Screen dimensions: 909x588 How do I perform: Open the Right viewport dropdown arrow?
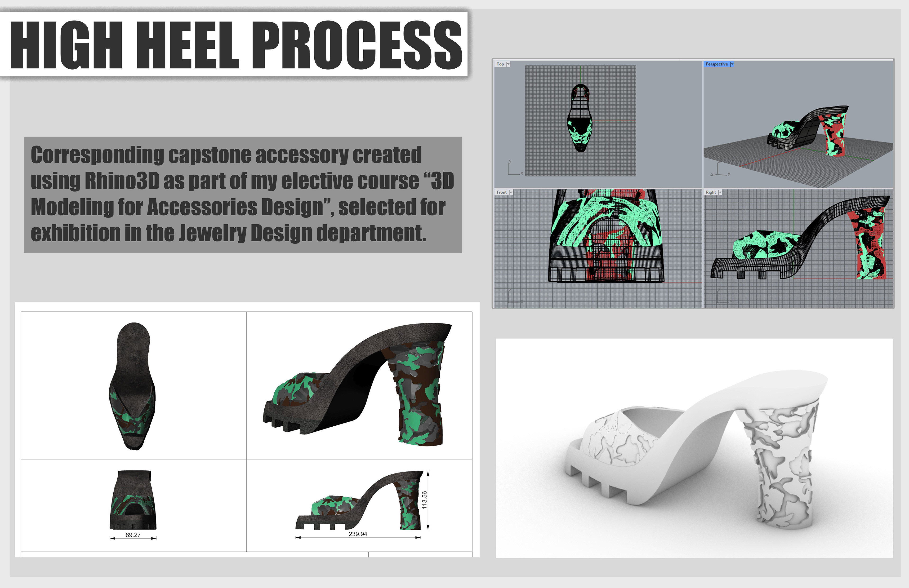point(720,192)
